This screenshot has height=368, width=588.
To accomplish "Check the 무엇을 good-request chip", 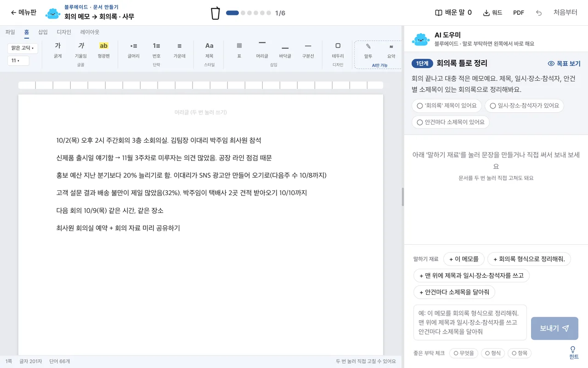I will click(464, 353).
